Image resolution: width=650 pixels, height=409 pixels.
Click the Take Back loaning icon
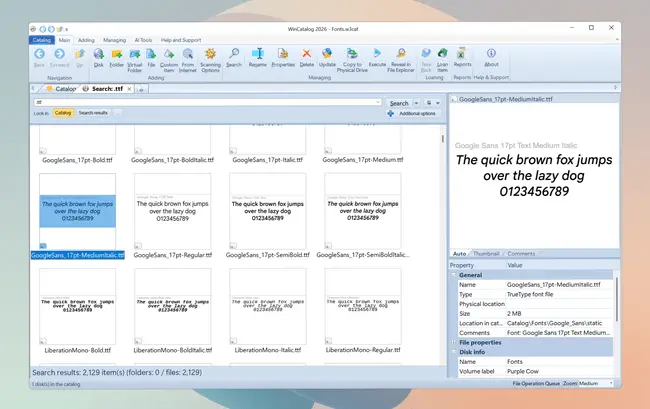point(426,53)
